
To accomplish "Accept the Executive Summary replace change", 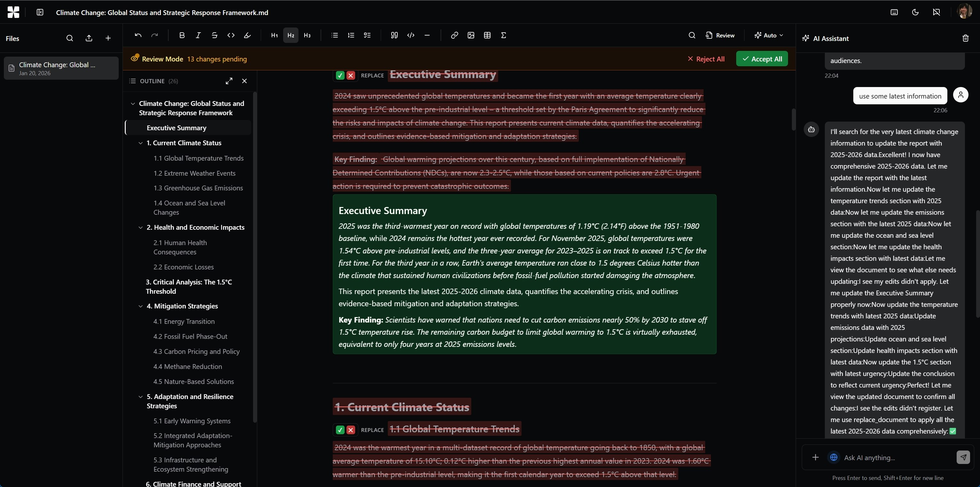I will coord(340,75).
